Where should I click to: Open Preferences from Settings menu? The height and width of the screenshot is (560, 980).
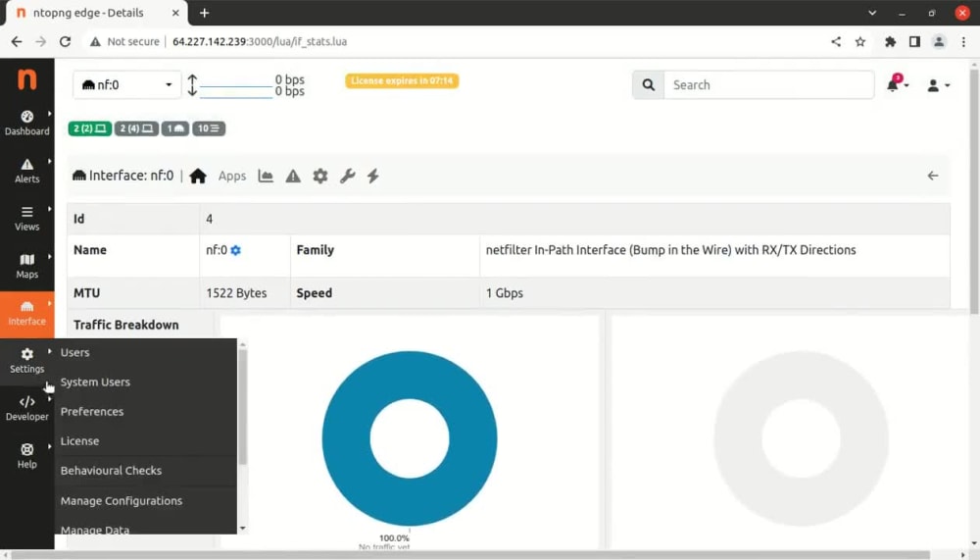(x=92, y=411)
